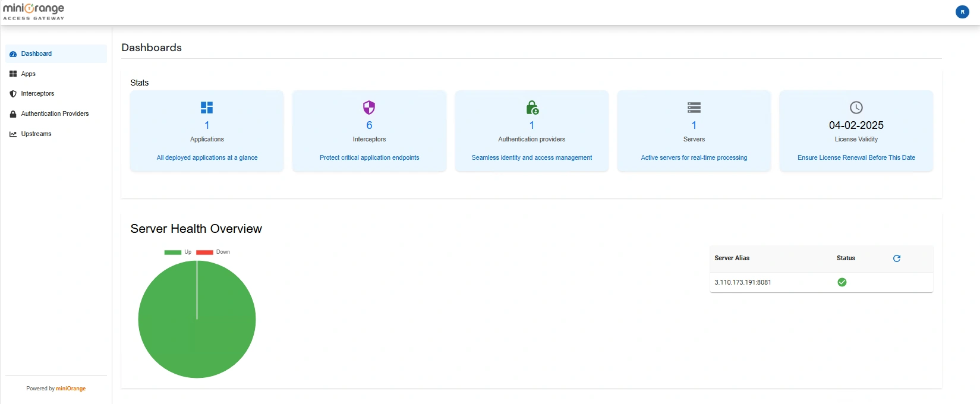
Task: Open the Authentication Providers menu item
Action: [56, 114]
